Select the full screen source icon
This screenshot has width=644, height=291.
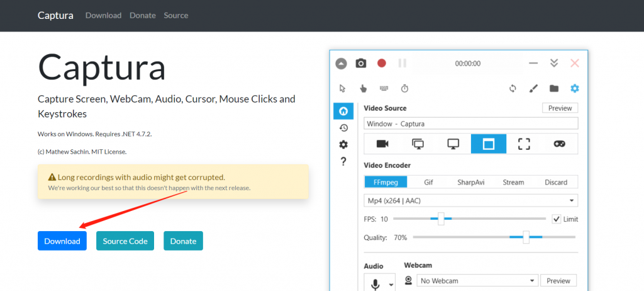click(418, 144)
